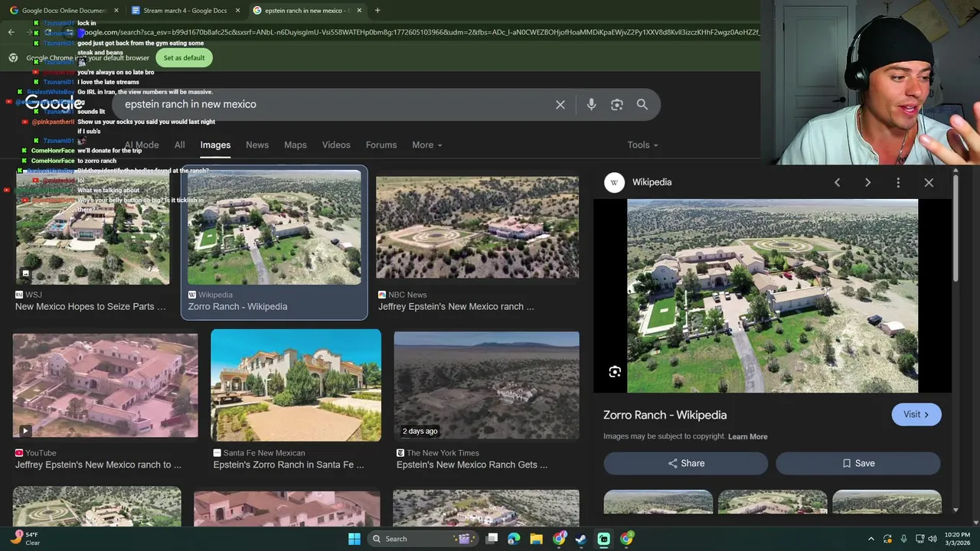The width and height of the screenshot is (980, 551).
Task: Open File Explorer from the taskbar
Action: 536,539
